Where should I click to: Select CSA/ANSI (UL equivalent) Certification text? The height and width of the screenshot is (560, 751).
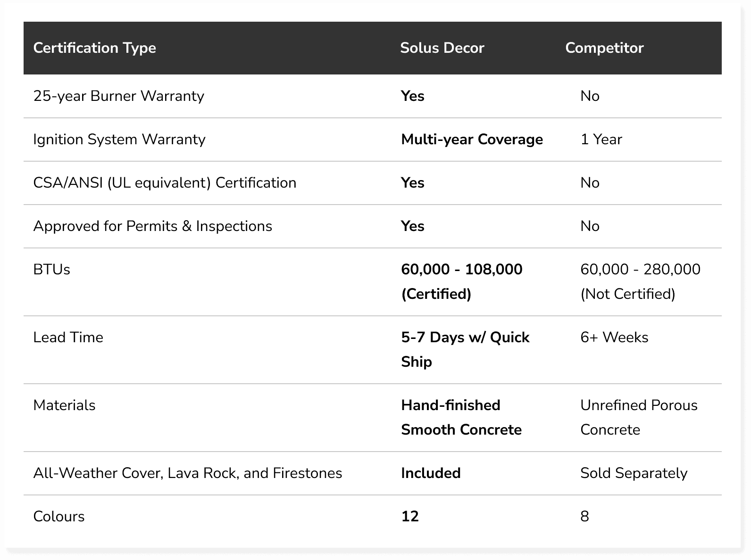tap(165, 183)
